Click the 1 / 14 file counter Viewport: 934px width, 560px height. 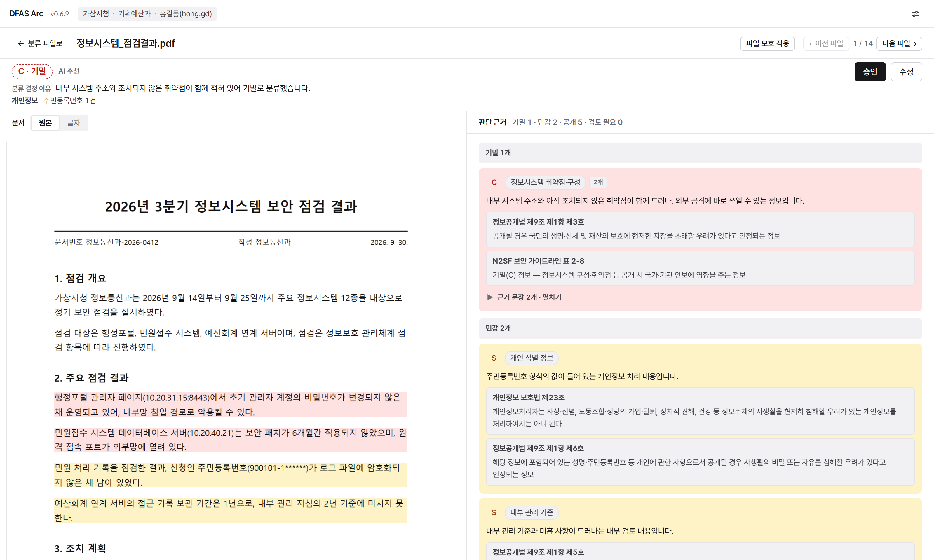point(863,43)
